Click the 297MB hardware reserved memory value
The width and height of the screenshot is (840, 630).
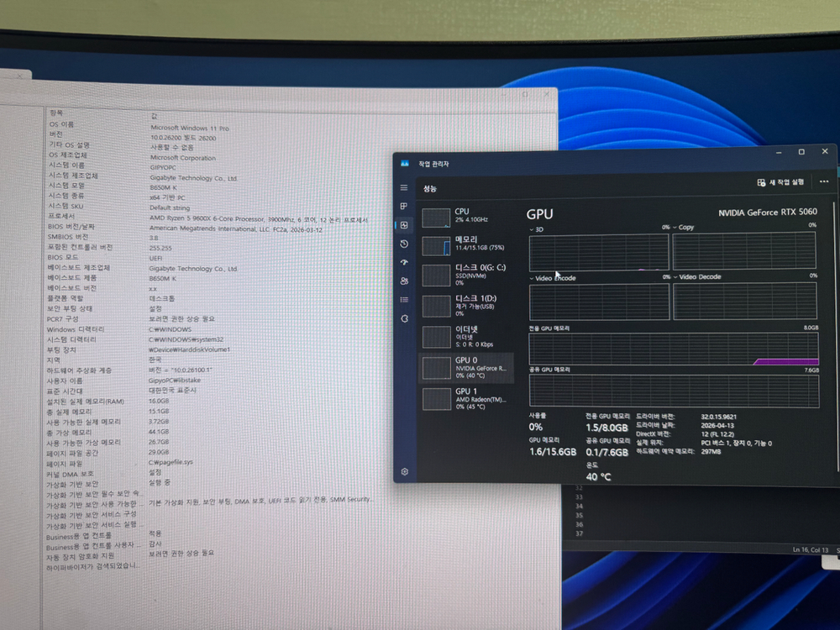pyautogui.click(x=711, y=452)
